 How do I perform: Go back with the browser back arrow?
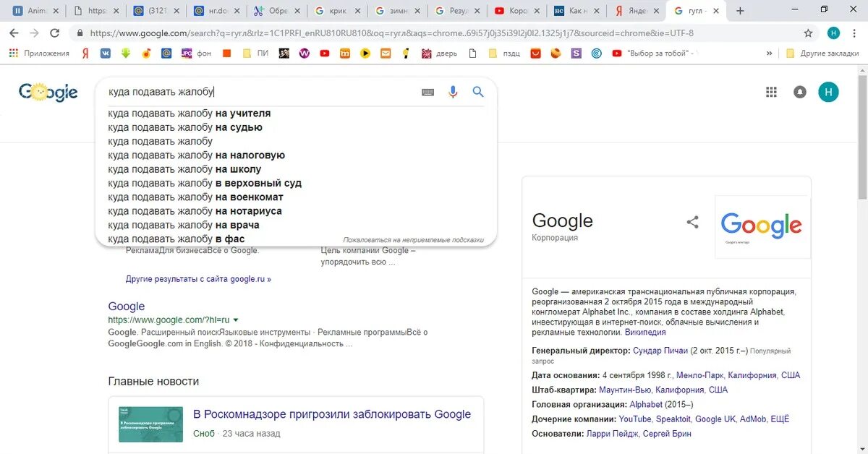click(x=14, y=33)
